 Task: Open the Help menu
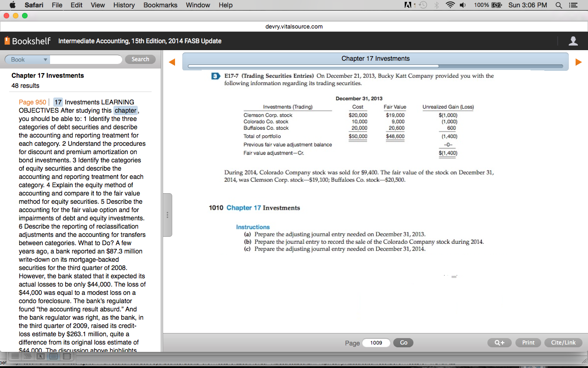(x=226, y=5)
